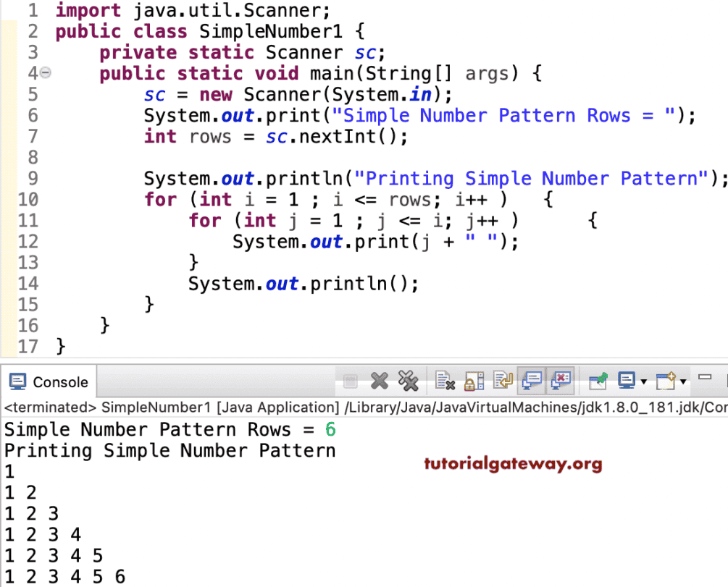728x587 pixels.
Task: Click line number 10 in the editor gutter
Action: pos(28,199)
